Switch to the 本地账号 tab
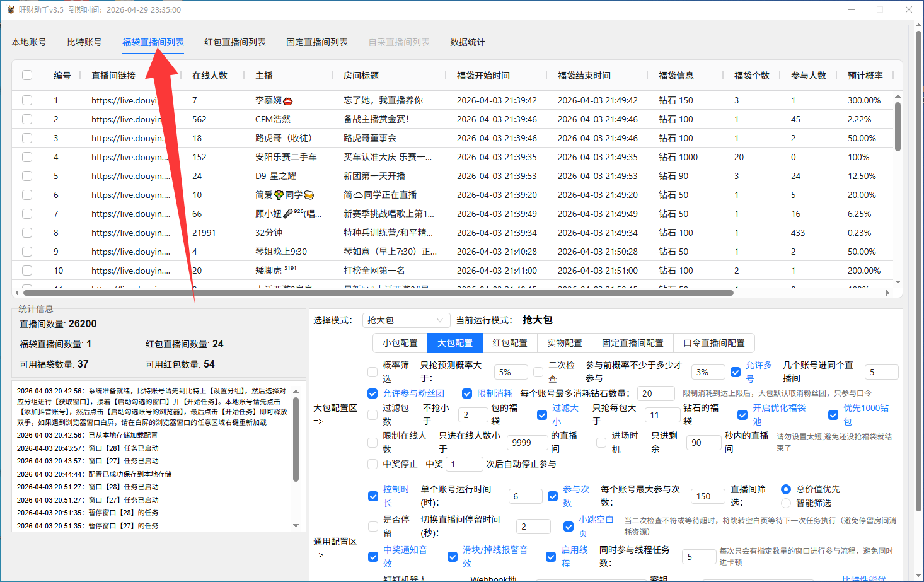This screenshot has width=924, height=582. click(x=29, y=42)
